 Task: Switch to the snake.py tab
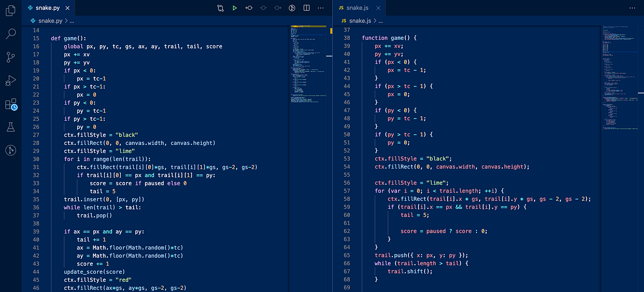coord(48,8)
